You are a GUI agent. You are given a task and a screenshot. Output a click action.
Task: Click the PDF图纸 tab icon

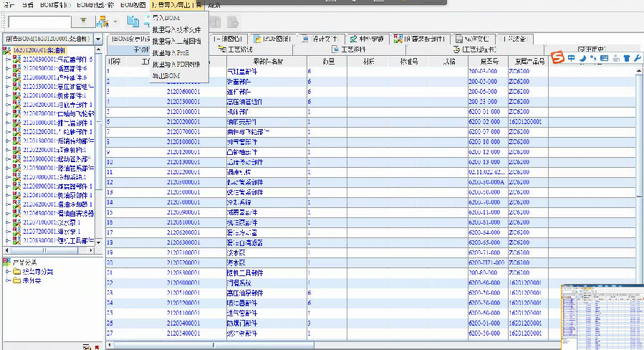coord(258,39)
